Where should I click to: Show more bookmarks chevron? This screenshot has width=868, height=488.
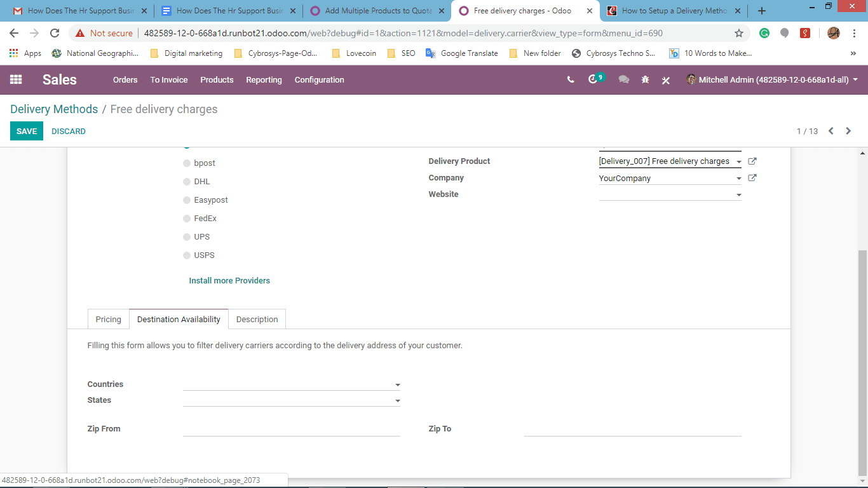click(853, 53)
